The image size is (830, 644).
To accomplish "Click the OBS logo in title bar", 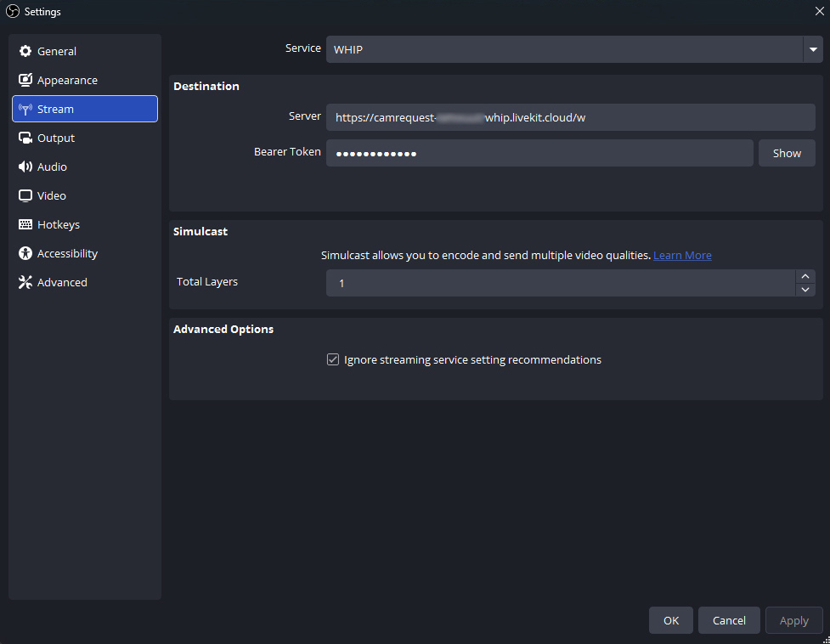I will (x=13, y=12).
